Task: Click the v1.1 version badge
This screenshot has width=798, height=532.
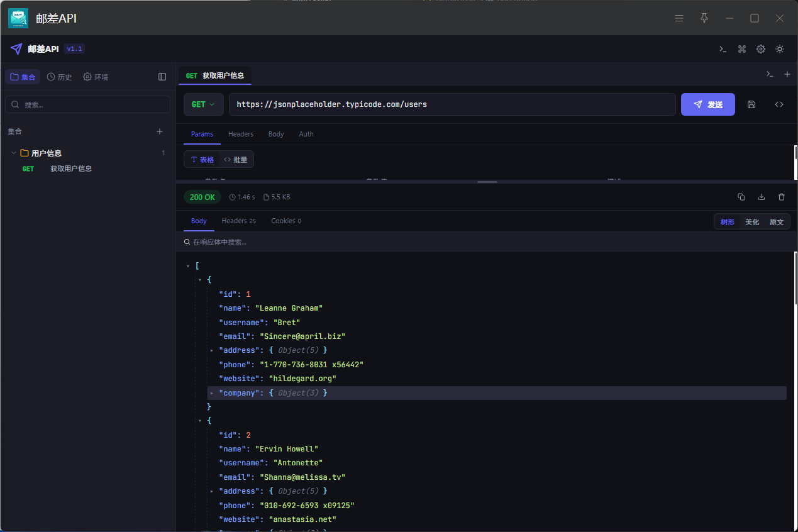Action: pos(74,49)
